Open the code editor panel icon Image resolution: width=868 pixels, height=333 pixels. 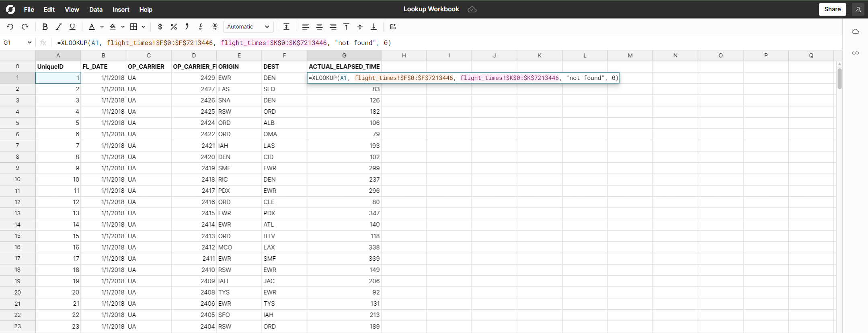[x=855, y=53]
